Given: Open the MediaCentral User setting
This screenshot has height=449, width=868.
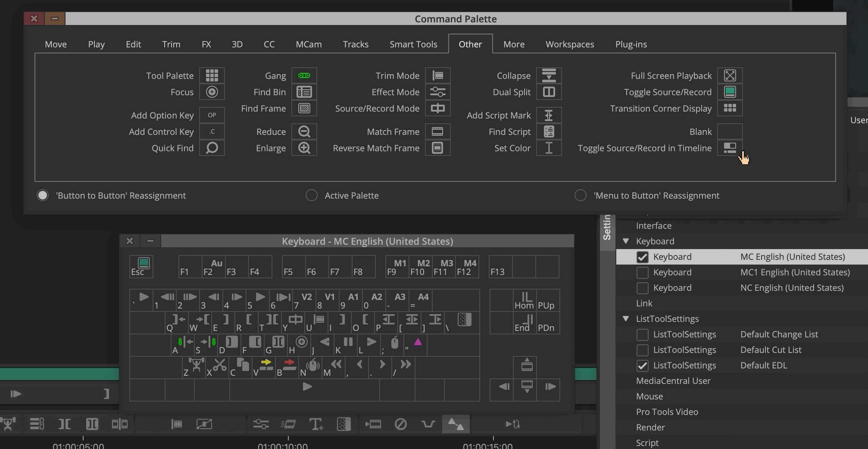Looking at the screenshot, I should tap(673, 381).
